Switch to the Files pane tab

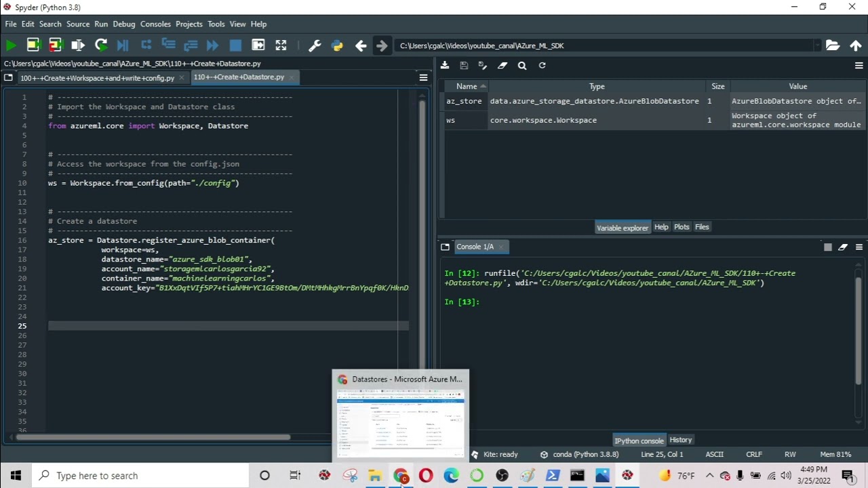[702, 227]
